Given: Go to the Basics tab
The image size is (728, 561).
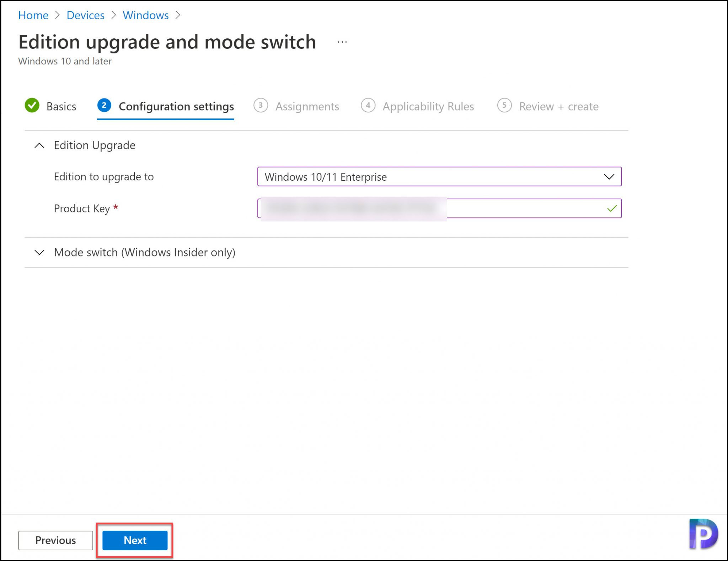Looking at the screenshot, I should [x=50, y=106].
